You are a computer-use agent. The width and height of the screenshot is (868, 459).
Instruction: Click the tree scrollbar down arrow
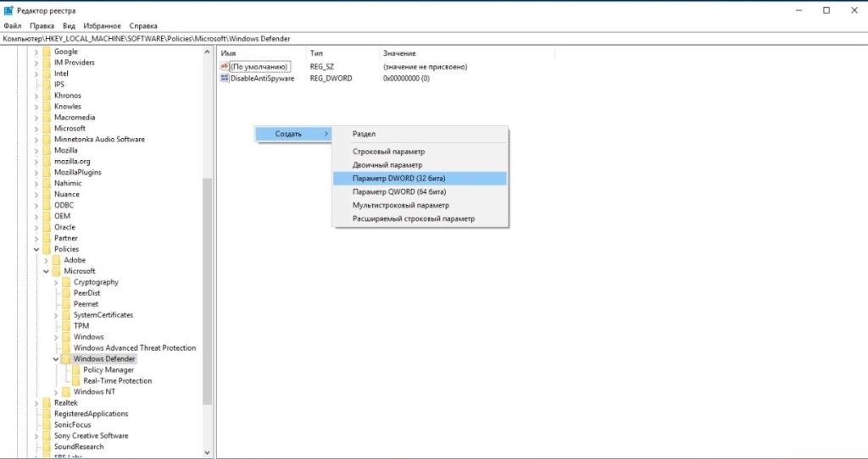(x=208, y=452)
